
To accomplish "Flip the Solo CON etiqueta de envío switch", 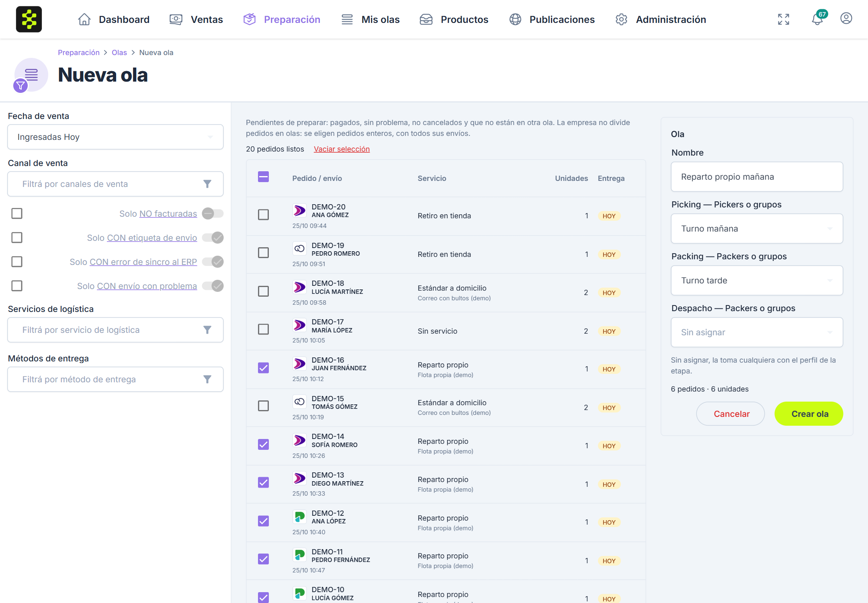I will (x=213, y=238).
